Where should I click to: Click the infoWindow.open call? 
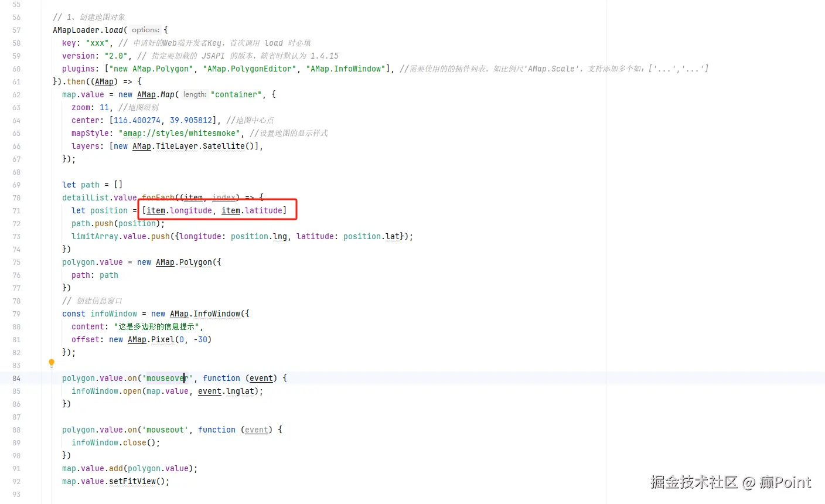pos(107,391)
